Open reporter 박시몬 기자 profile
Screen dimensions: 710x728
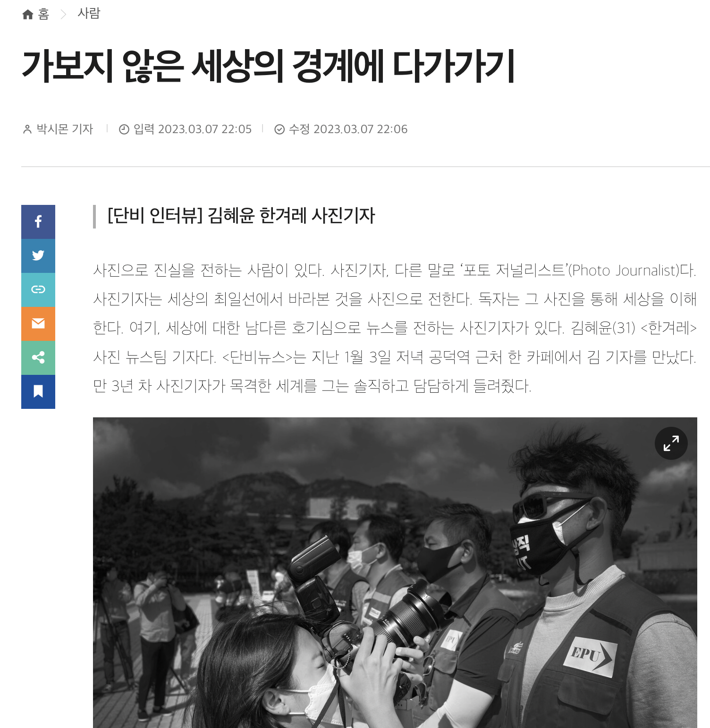click(65, 129)
